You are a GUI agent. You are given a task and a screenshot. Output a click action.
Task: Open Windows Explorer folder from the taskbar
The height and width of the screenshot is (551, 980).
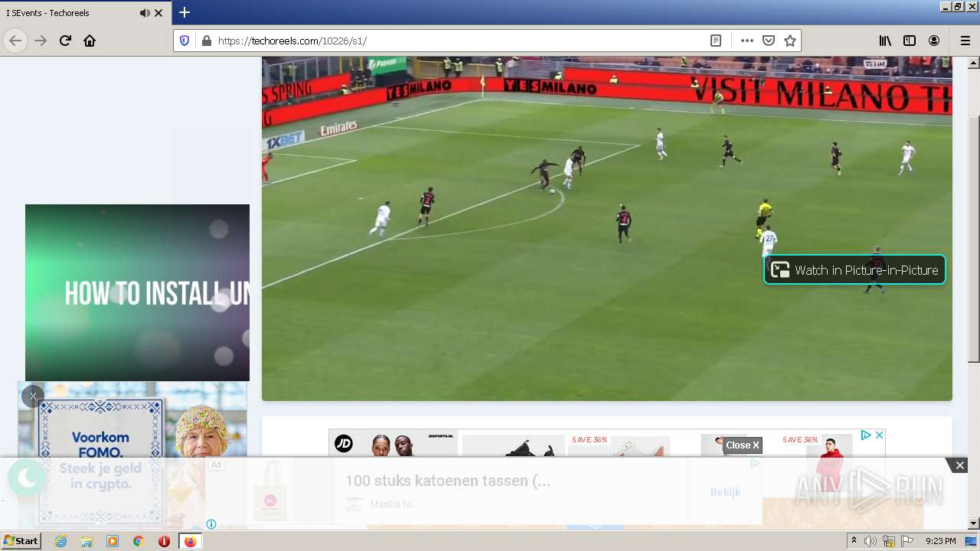point(87,541)
